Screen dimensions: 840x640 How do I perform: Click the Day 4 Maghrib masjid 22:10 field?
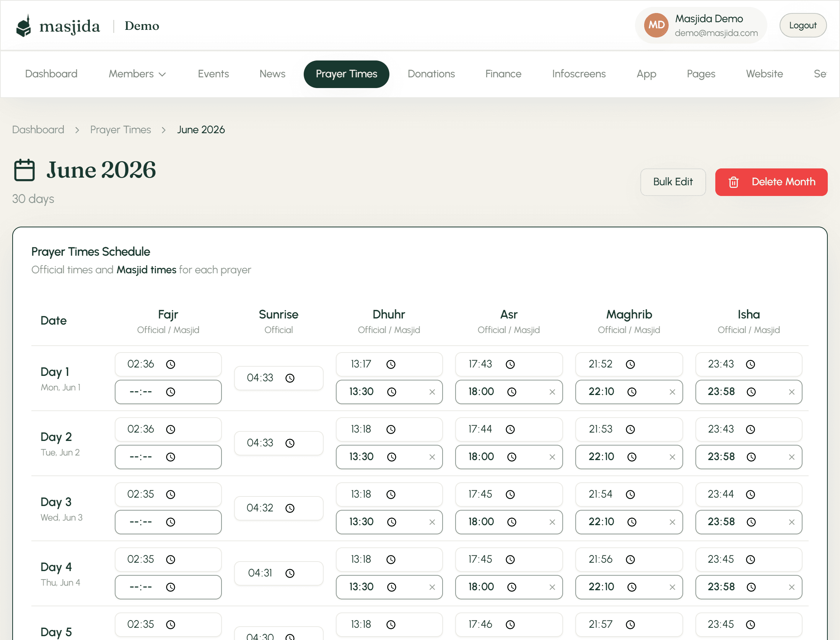coord(629,587)
